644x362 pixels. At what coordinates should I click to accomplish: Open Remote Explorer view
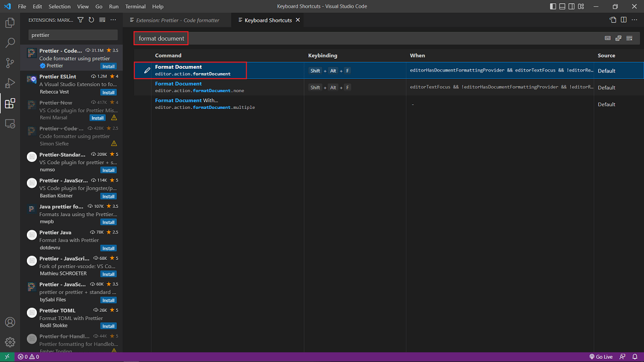[x=10, y=123]
